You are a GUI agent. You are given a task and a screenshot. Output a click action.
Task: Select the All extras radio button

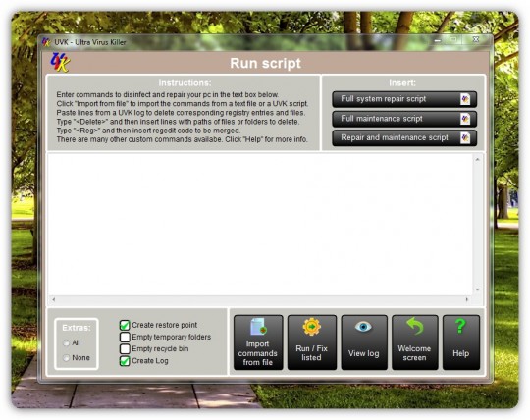click(67, 342)
